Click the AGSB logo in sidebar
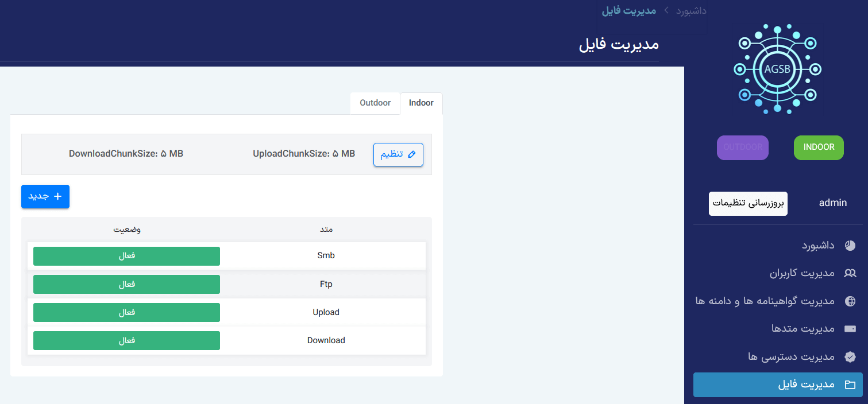Viewport: 868px width, 404px height. 777,69
